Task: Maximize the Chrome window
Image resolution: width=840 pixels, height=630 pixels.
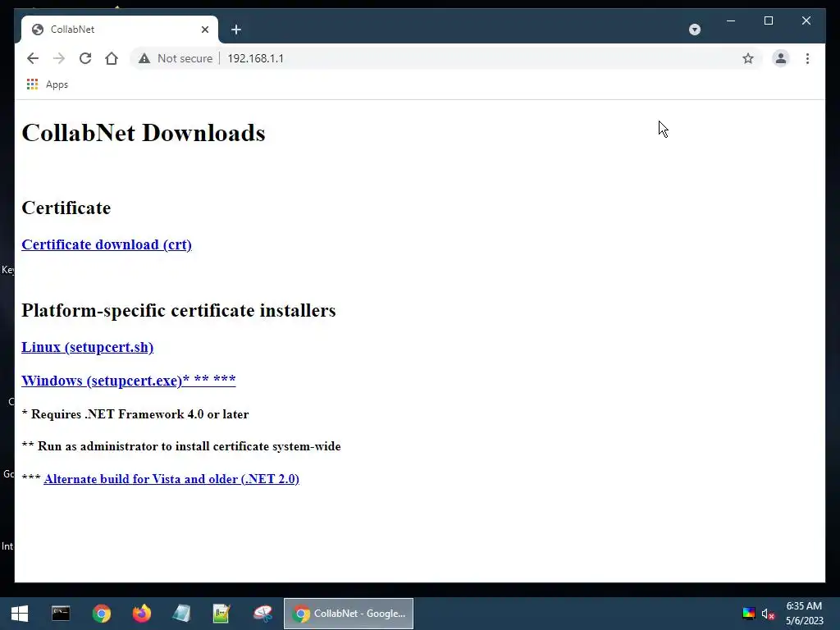Action: click(x=768, y=21)
